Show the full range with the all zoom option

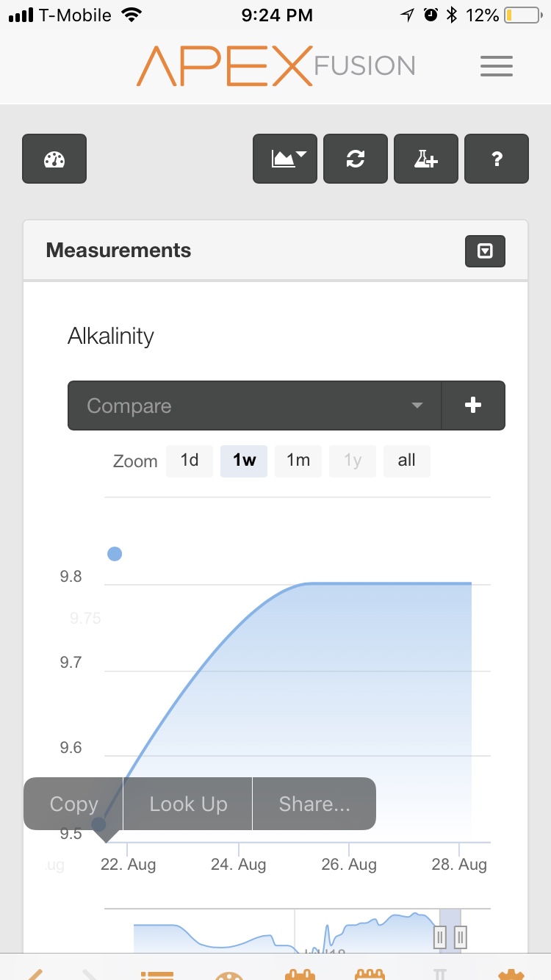tap(406, 461)
